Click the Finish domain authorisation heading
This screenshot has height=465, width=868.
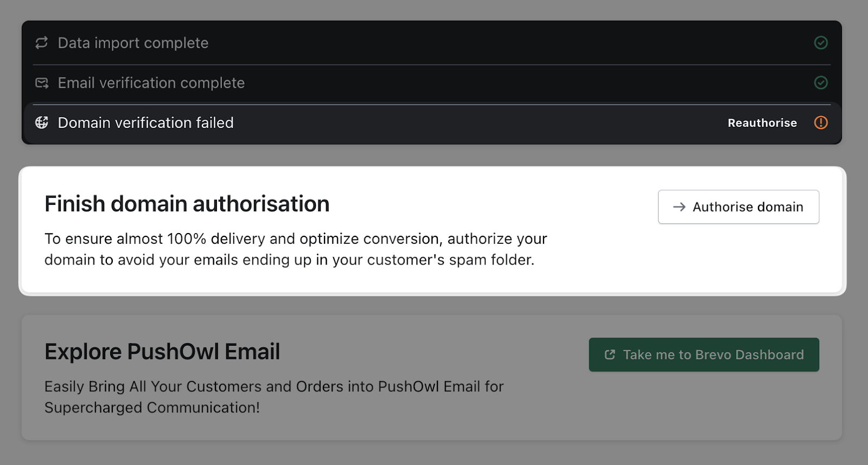pyautogui.click(x=187, y=204)
